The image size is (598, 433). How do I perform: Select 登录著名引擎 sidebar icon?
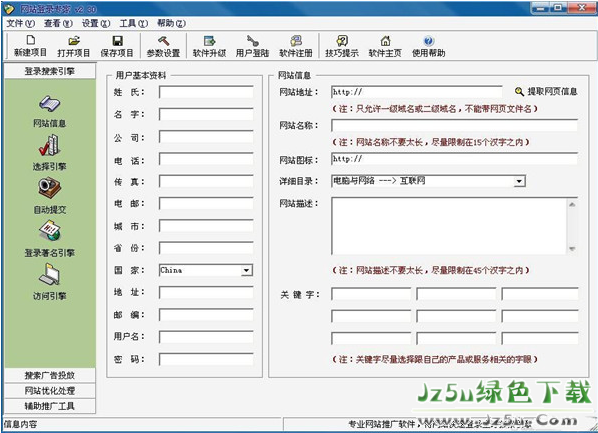click(50, 231)
